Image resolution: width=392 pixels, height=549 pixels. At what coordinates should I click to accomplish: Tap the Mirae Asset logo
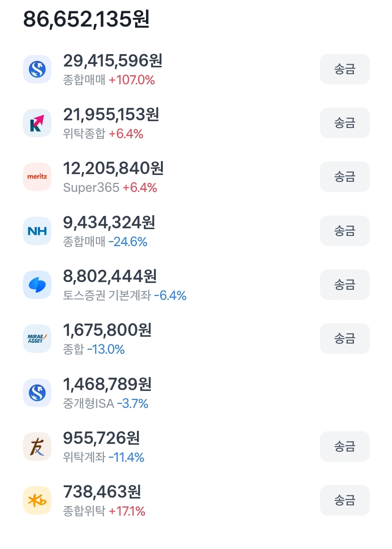point(37,338)
